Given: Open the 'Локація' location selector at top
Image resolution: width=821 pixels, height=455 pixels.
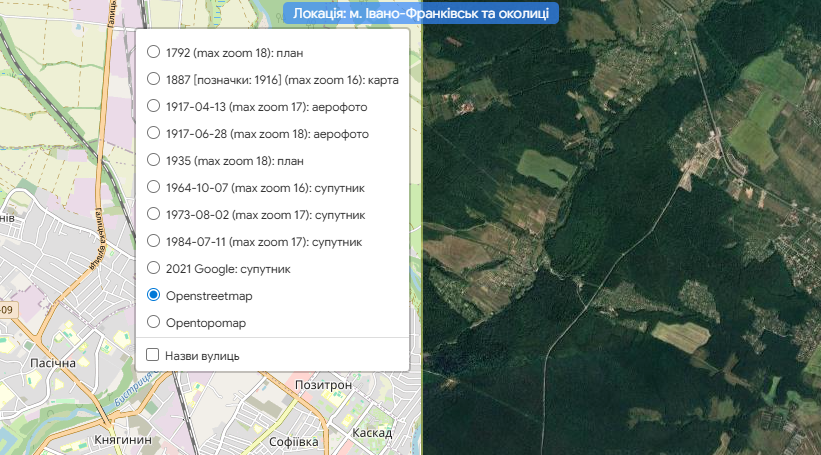Looking at the screenshot, I should (x=420, y=13).
